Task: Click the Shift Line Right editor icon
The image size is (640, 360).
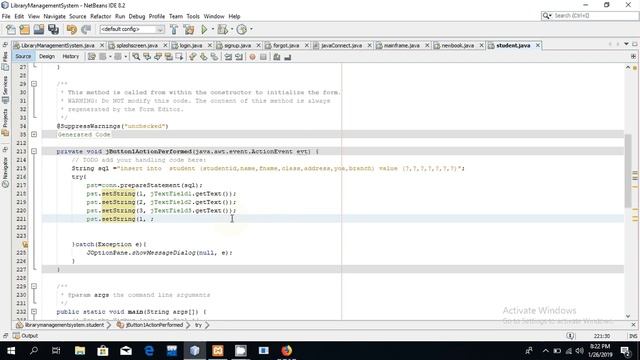Action: [x=239, y=57]
